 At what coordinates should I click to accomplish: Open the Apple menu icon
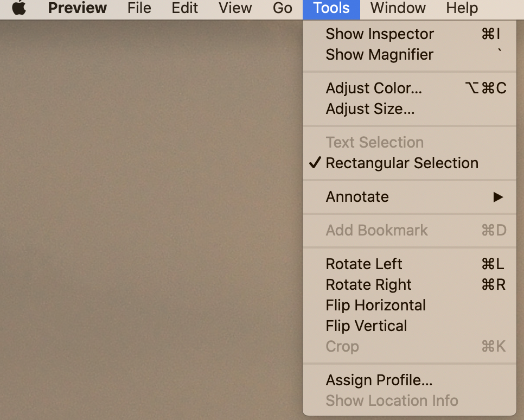tap(19, 9)
